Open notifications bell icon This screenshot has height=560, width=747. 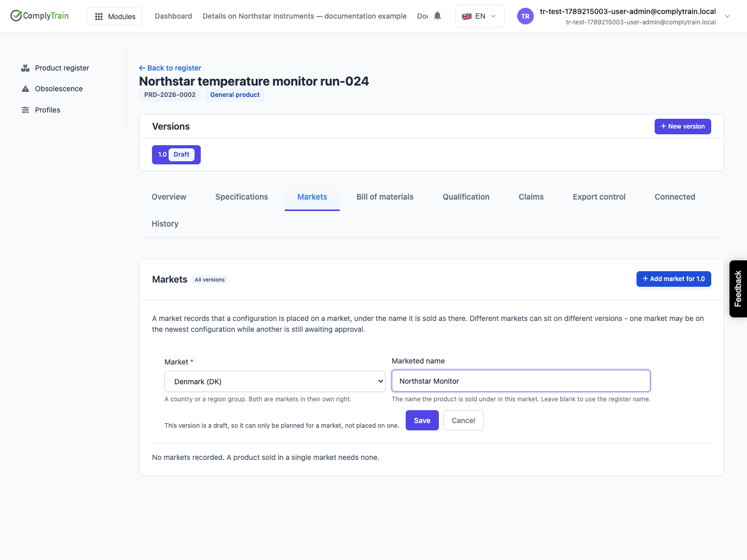point(437,16)
